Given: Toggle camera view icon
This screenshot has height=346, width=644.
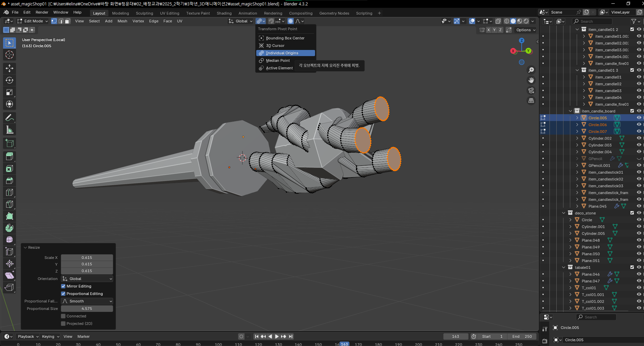Looking at the screenshot, I should [531, 90].
